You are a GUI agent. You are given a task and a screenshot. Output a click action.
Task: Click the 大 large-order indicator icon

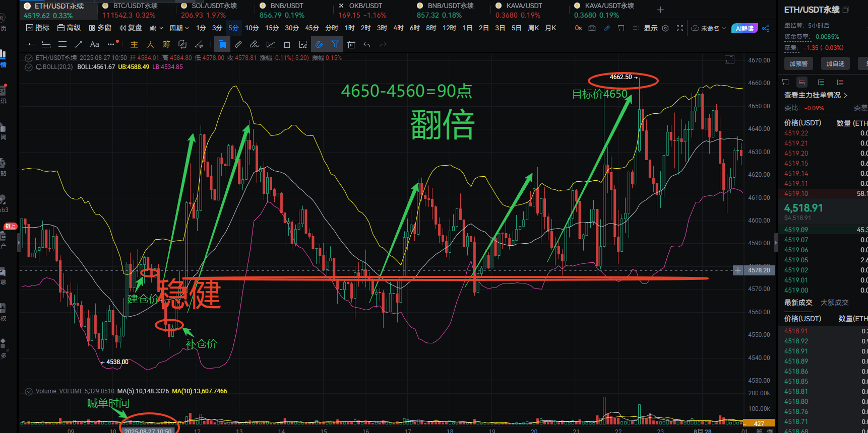(x=150, y=44)
